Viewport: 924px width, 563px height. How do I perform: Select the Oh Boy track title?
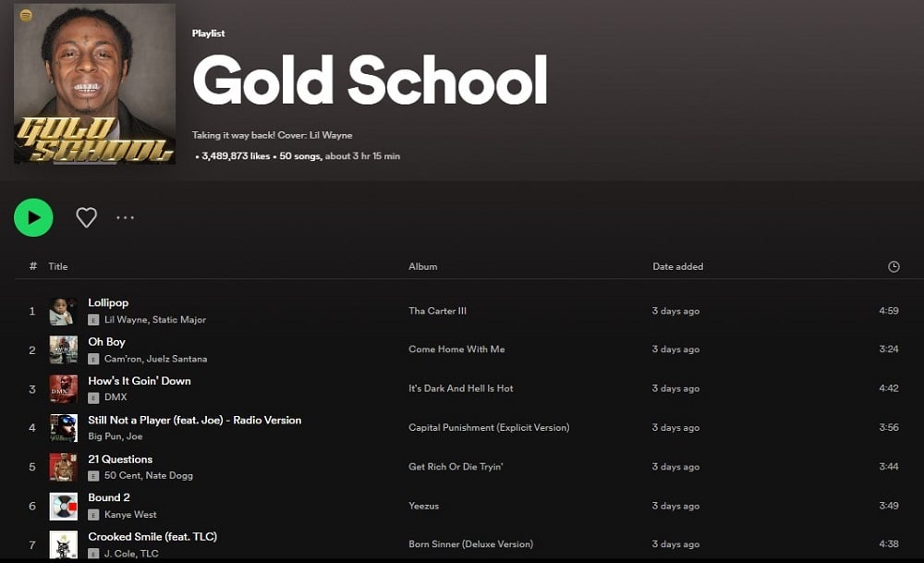pyautogui.click(x=106, y=342)
